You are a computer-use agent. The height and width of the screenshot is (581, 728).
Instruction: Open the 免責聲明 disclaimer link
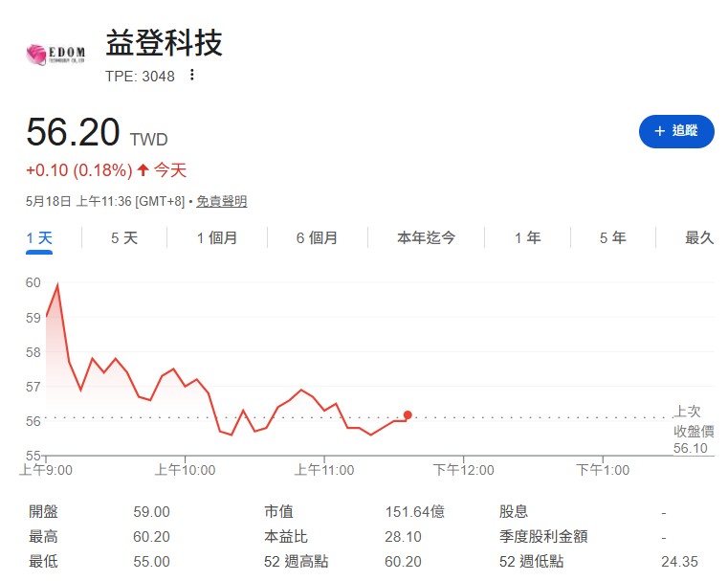pyautogui.click(x=222, y=202)
